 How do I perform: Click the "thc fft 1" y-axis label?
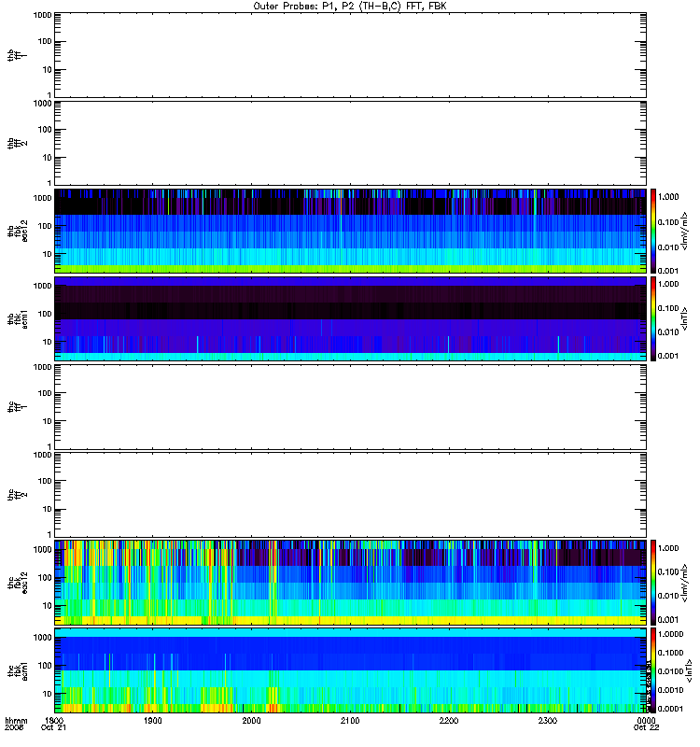pyautogui.click(x=18, y=407)
